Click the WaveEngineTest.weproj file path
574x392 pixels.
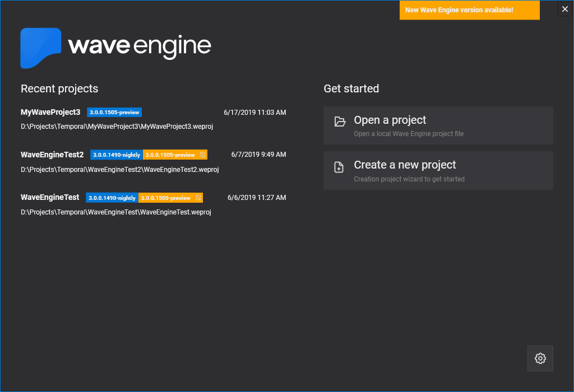click(x=116, y=212)
